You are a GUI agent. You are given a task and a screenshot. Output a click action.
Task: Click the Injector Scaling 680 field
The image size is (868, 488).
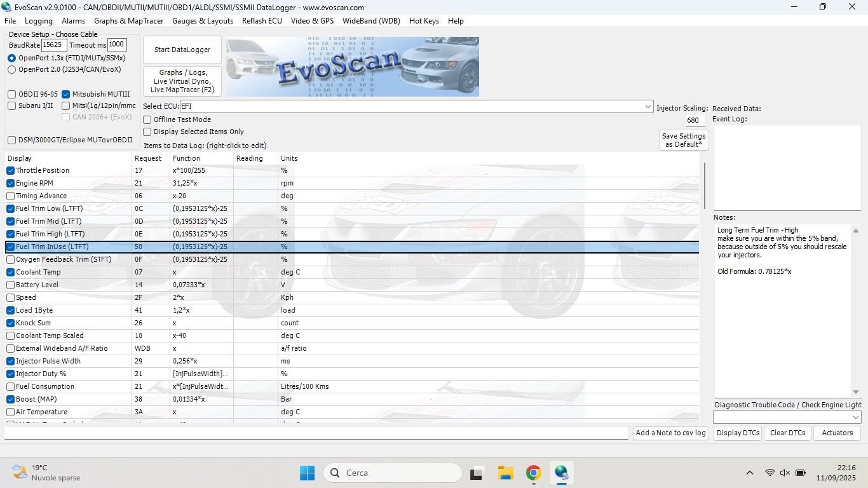(x=695, y=120)
